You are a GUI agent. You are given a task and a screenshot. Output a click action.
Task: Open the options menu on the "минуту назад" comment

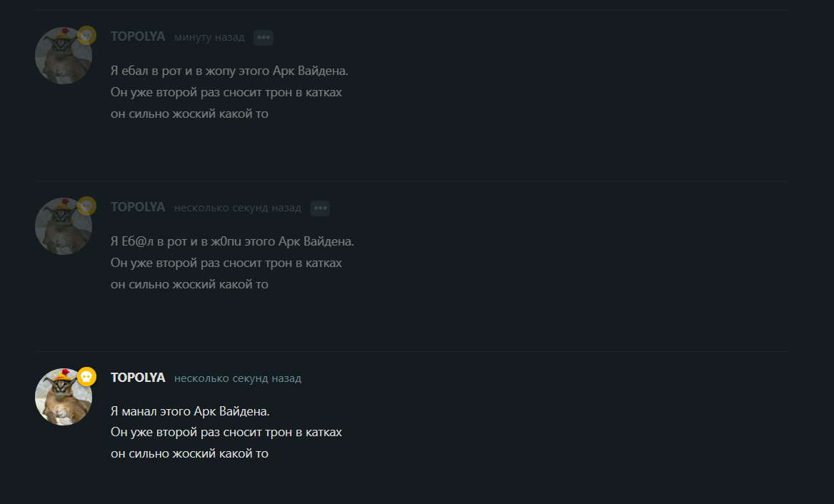coord(263,38)
